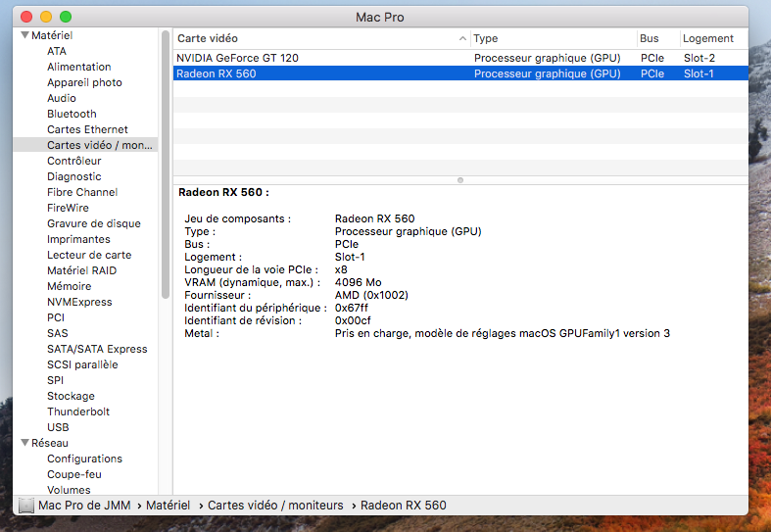Select SCSI parallèle in sidebar
The image size is (771, 532).
82,364
